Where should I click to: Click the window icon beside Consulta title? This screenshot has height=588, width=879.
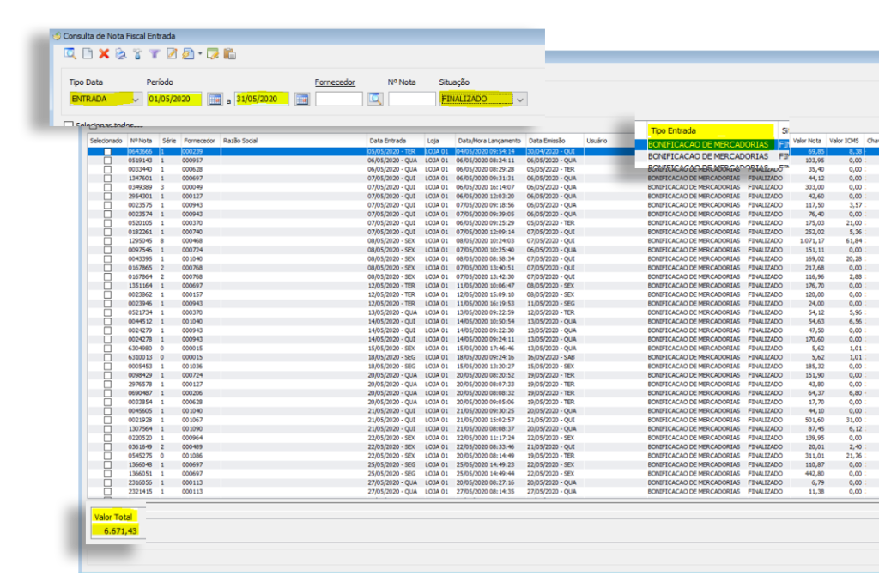click(57, 36)
